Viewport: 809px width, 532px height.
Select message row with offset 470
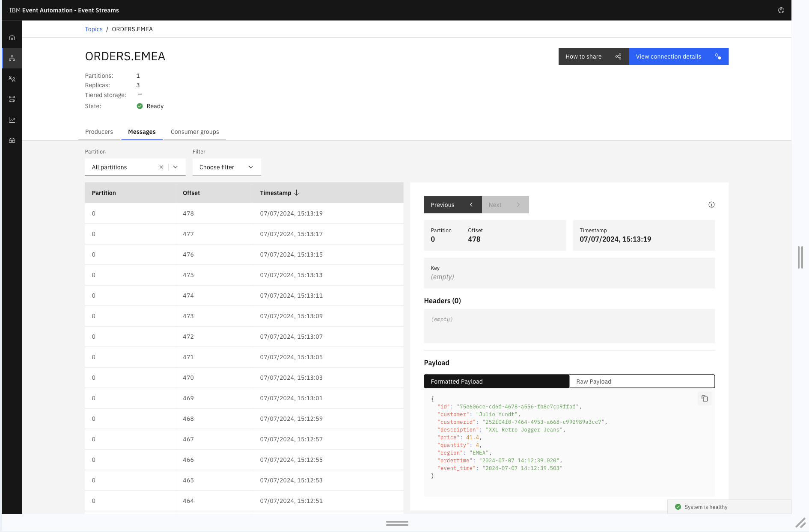pyautogui.click(x=244, y=378)
